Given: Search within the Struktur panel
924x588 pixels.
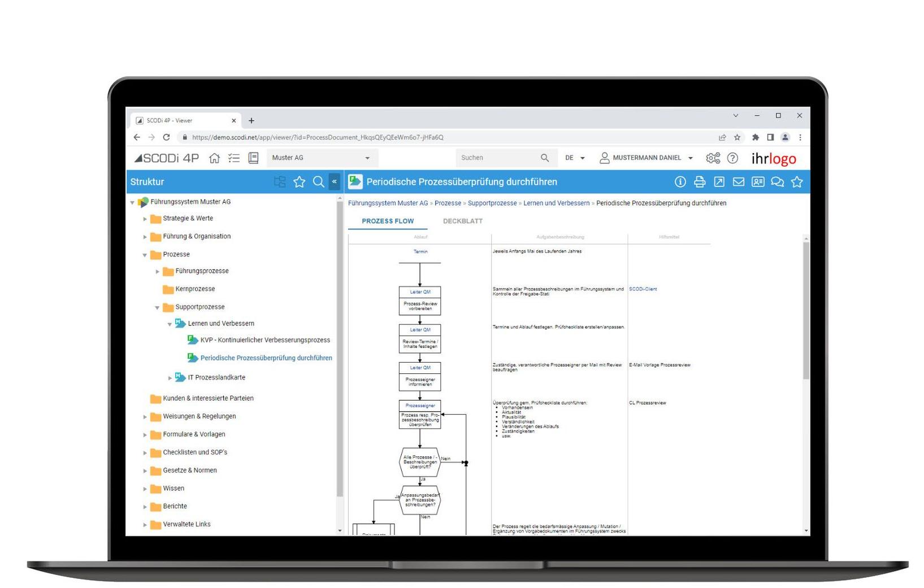Looking at the screenshot, I should [x=319, y=182].
